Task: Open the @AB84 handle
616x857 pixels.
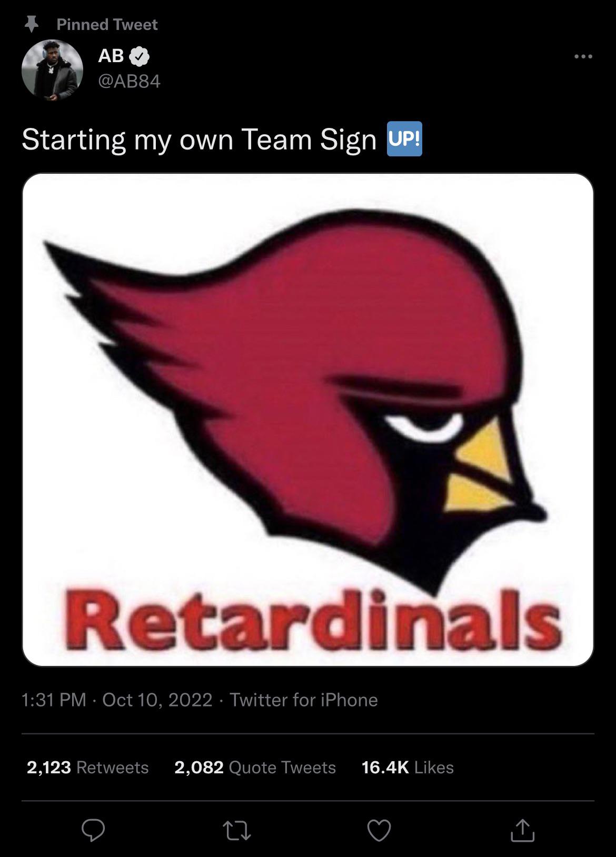Action: point(129,81)
